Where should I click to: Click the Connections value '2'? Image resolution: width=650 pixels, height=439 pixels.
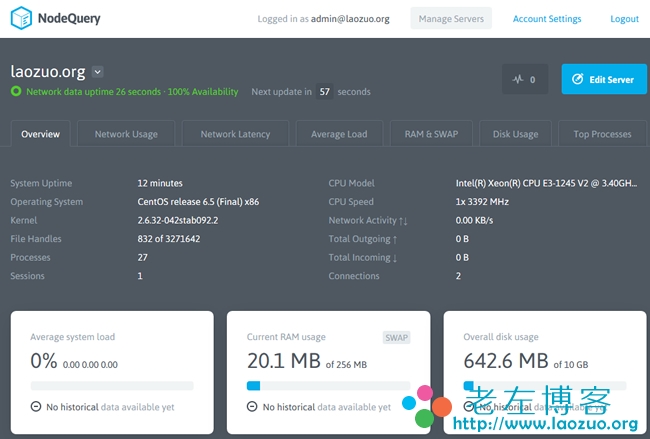click(x=458, y=276)
